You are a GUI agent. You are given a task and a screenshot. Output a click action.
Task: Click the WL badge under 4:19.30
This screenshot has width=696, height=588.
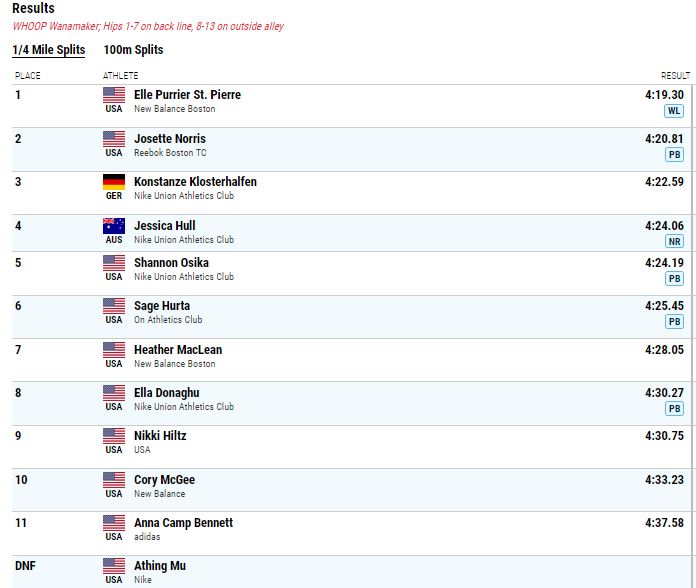tap(674, 111)
